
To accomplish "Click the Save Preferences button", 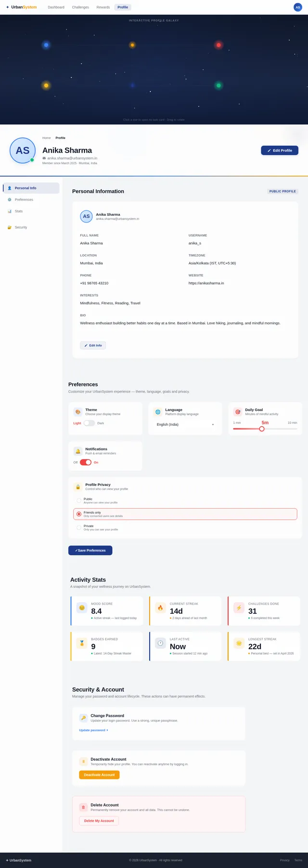I will click(x=90, y=550).
